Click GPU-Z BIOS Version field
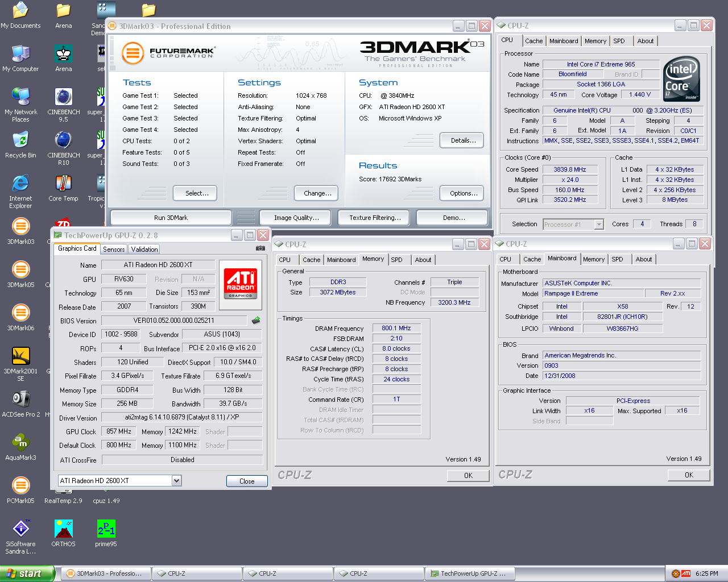Screen dimensions: 728x582 tap(174, 321)
